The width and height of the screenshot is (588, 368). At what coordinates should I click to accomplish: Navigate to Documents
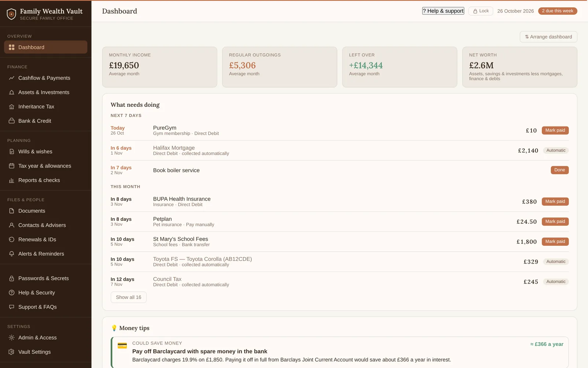click(46, 211)
